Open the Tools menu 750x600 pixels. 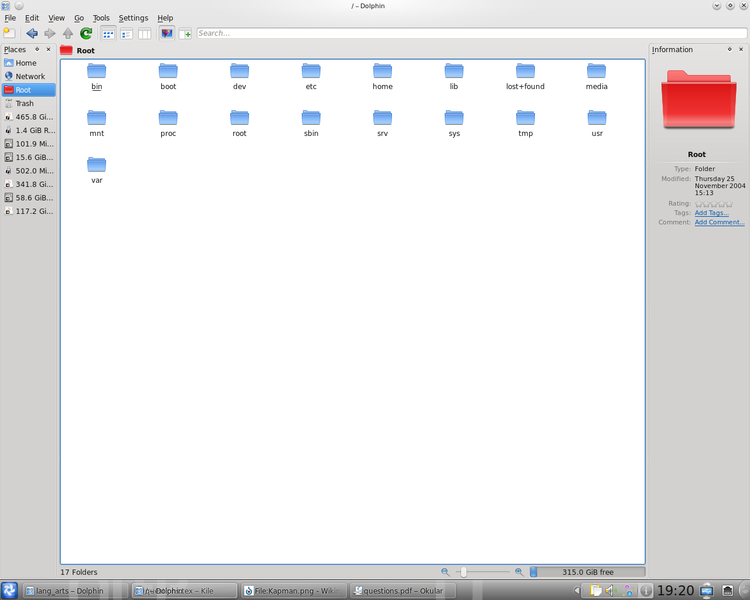point(101,18)
